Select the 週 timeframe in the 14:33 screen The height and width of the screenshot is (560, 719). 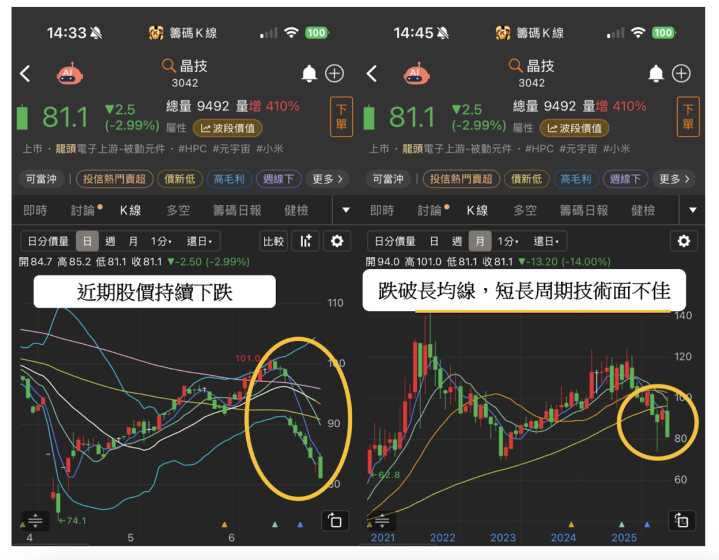pyautogui.click(x=110, y=241)
